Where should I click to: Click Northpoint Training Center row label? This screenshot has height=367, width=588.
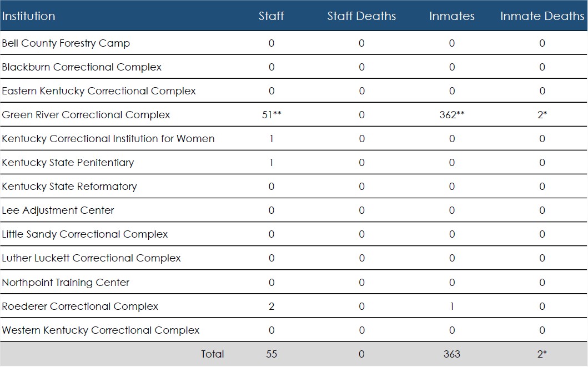(x=66, y=283)
